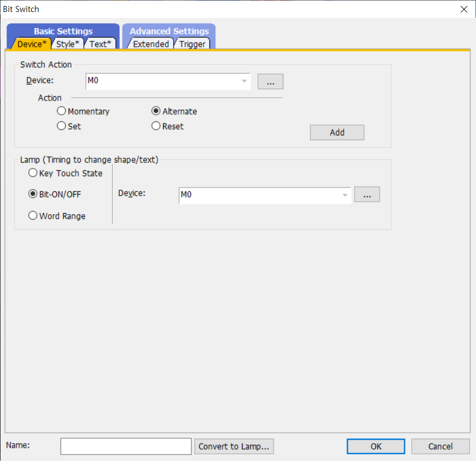Image resolution: width=476 pixels, height=461 pixels.
Task: Click the Cancel button
Action: click(x=440, y=446)
